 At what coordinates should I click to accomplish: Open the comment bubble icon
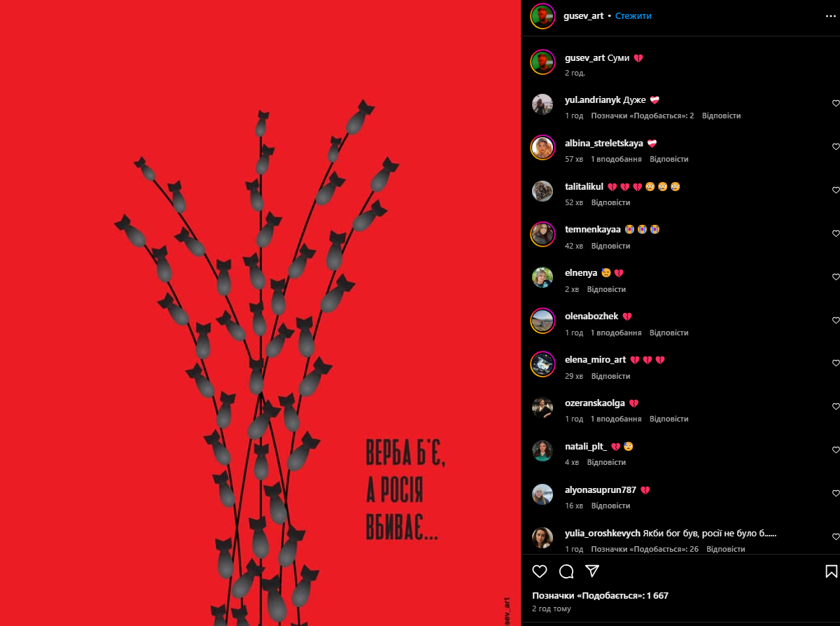tap(566, 571)
